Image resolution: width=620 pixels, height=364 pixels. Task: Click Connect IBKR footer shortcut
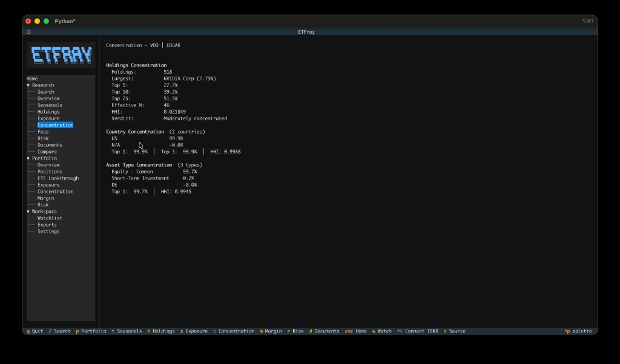[418, 331]
